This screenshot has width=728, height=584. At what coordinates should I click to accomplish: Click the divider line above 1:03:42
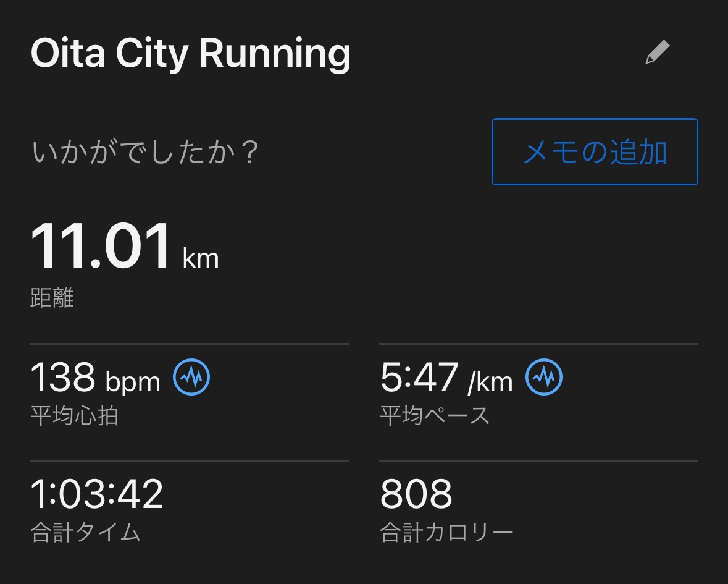pos(190,460)
